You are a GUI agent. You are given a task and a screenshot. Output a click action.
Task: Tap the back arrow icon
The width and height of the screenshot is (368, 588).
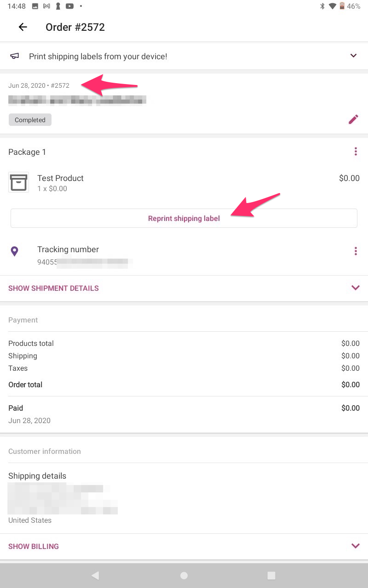[23, 27]
